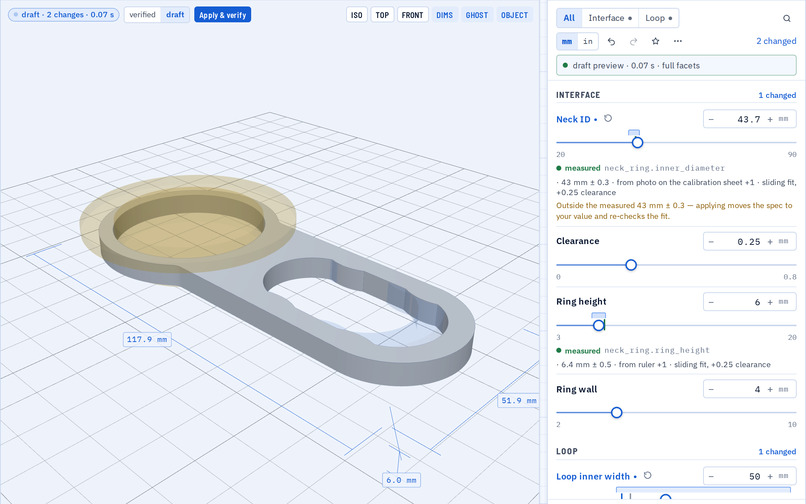The image size is (806, 504).
Task: Switch units to millimeters
Action: [x=567, y=41]
